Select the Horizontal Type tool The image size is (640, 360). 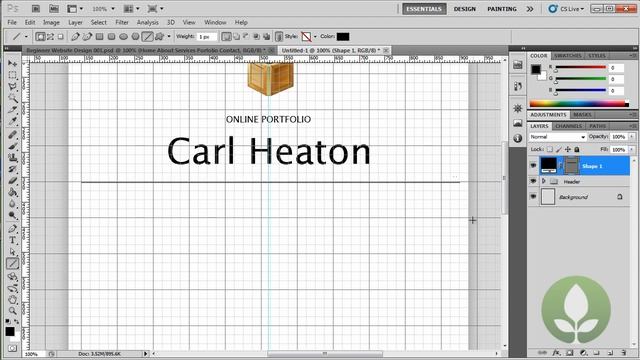pos(12,240)
